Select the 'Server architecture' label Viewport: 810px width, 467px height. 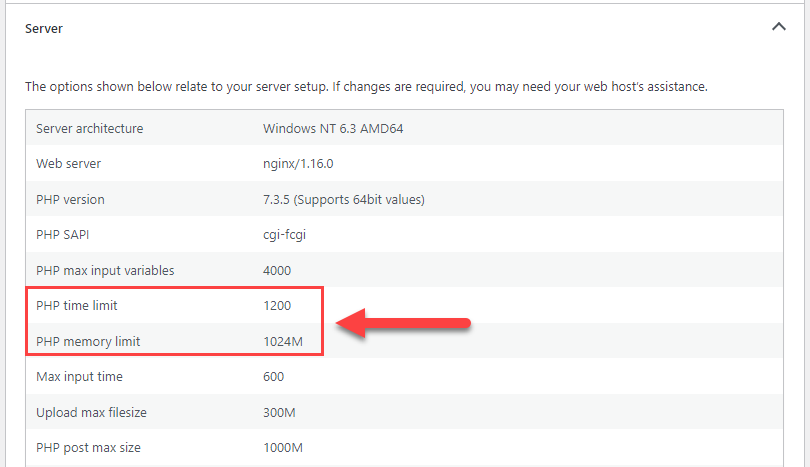(89, 128)
